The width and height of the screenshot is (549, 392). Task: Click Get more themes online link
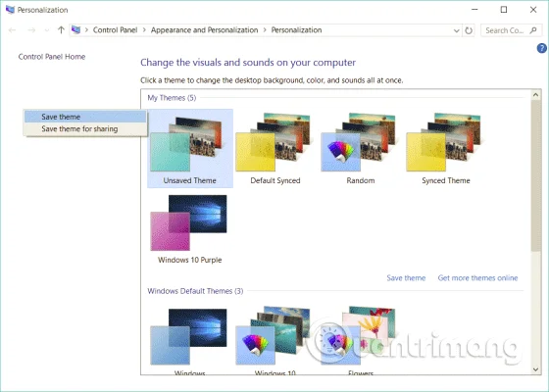pos(477,278)
